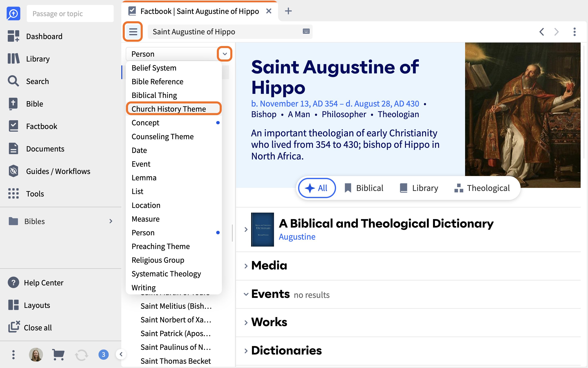The height and width of the screenshot is (368, 588).
Task: Click the Augustine dictionary link
Action: point(297,237)
